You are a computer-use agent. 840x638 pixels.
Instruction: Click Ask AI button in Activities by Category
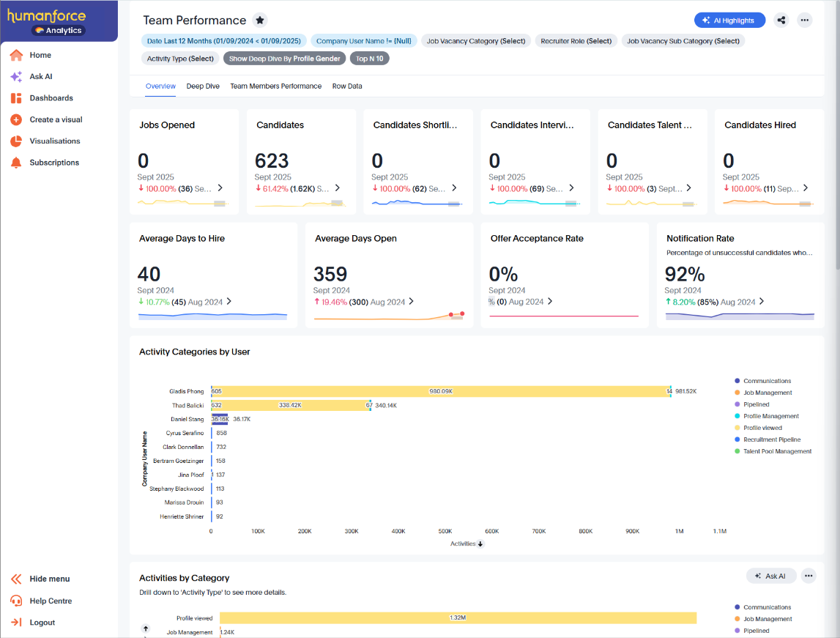[771, 576]
